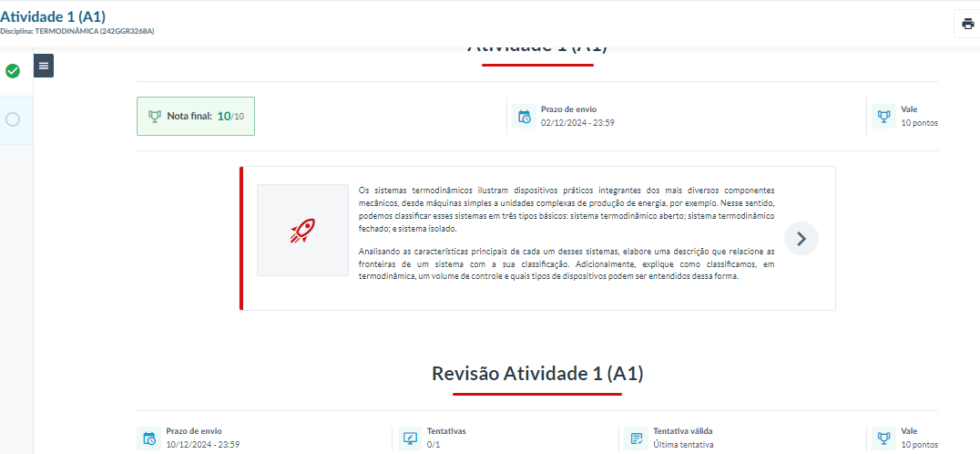Click the Tentativa válida document icon
This screenshot has height=454, width=980.
(636, 438)
